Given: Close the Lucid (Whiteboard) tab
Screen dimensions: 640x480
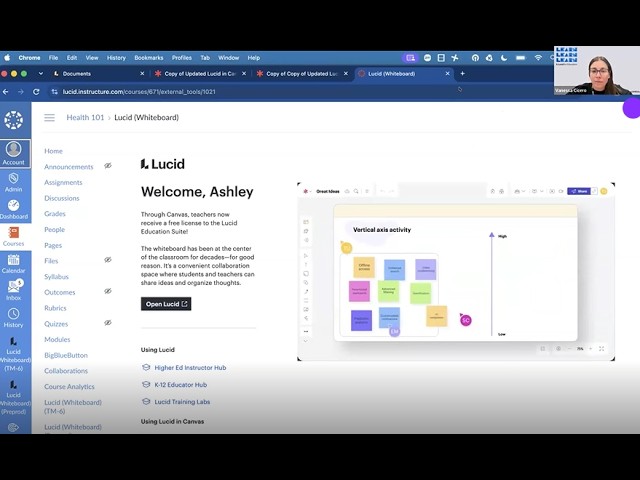Looking at the screenshot, I should 448,73.
